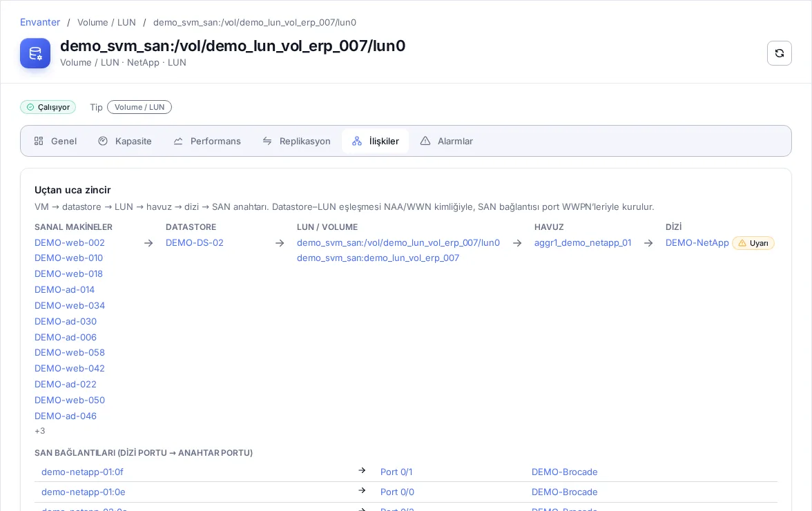Open switch port Port 0/1

point(396,472)
